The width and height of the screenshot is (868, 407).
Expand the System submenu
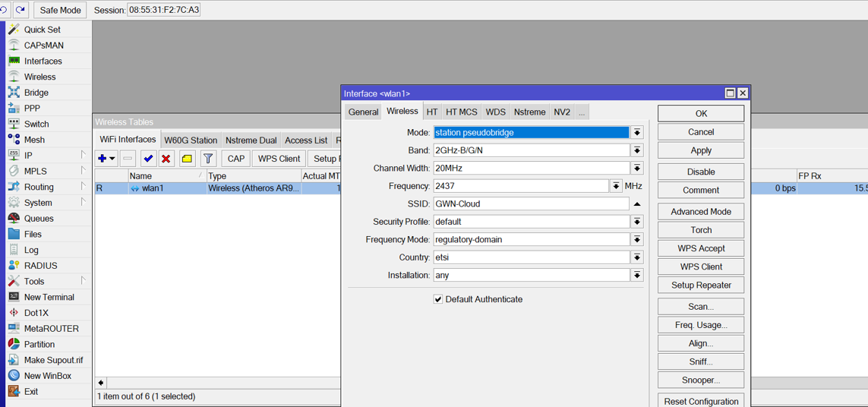tap(83, 202)
